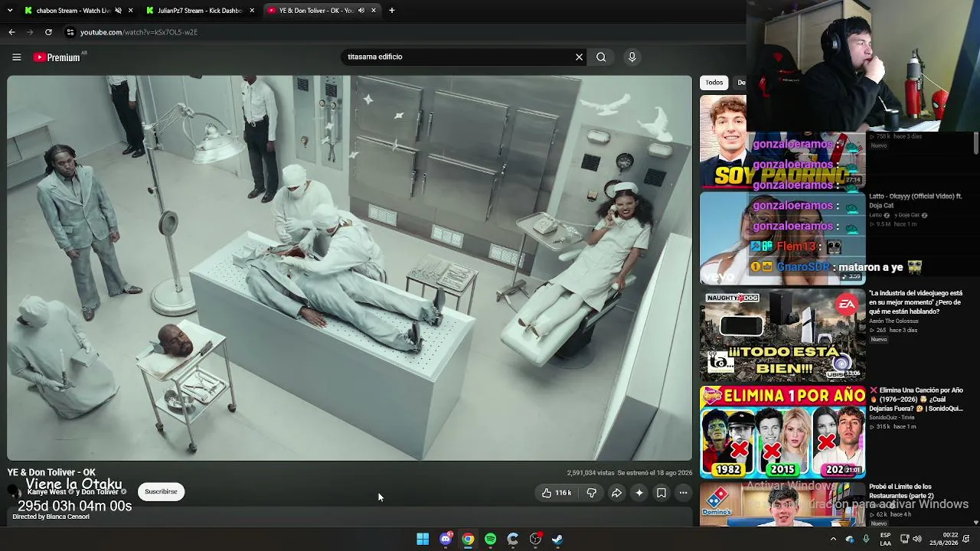
Task: Open the Windows Start menu
Action: coord(423,539)
